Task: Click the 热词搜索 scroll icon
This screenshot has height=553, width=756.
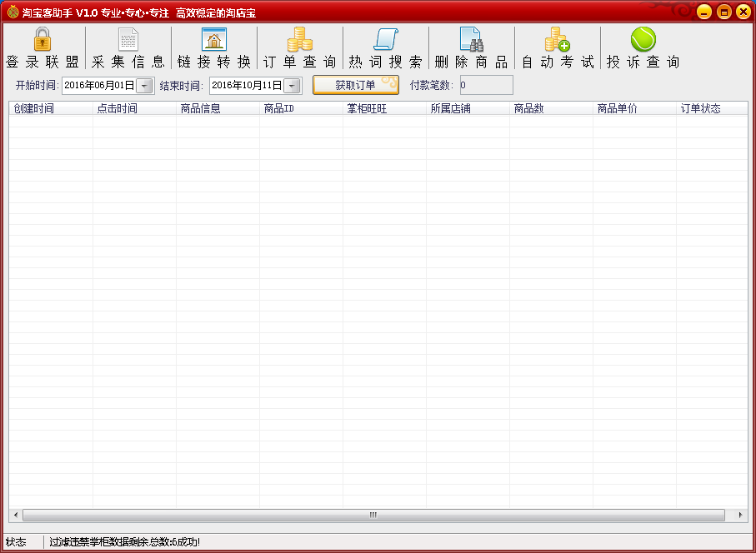Action: click(x=385, y=40)
